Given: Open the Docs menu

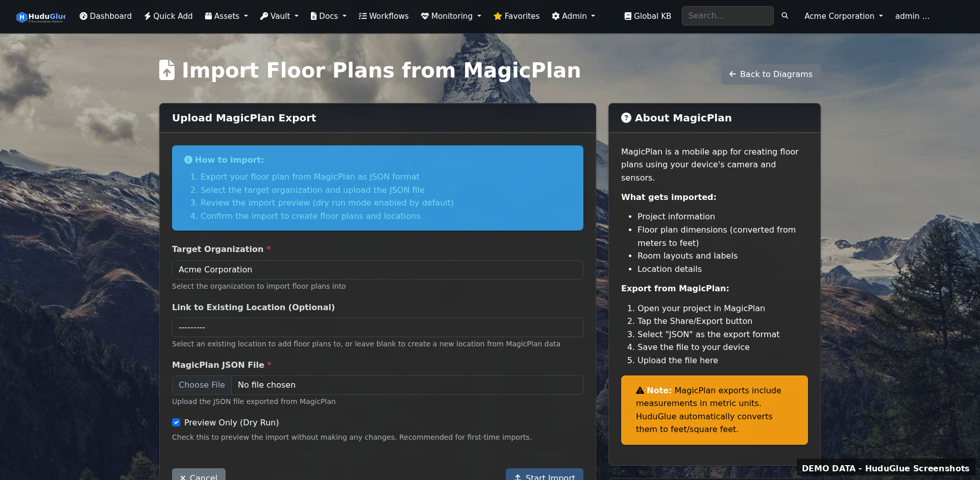Looking at the screenshot, I should (x=328, y=16).
